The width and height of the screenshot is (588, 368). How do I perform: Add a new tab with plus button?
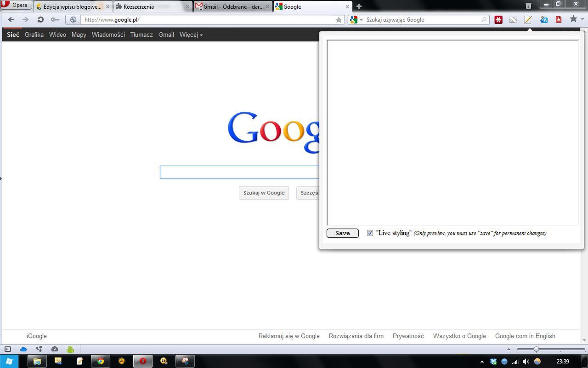[x=359, y=6]
